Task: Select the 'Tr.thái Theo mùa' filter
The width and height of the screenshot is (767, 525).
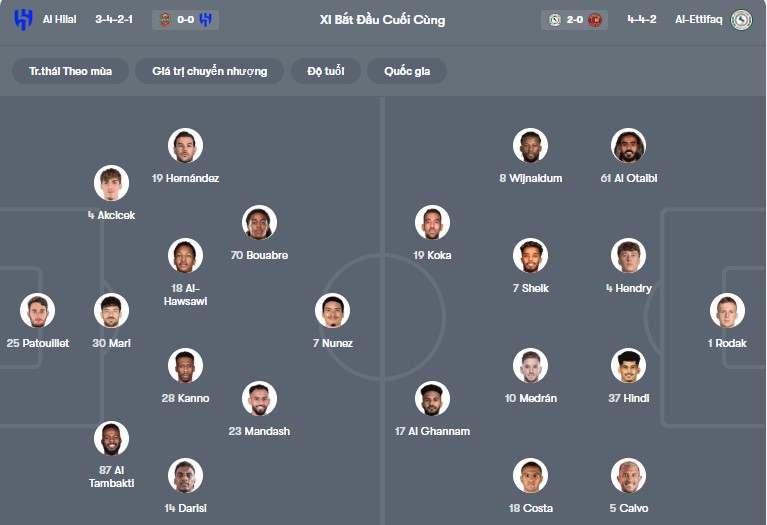Action: tap(70, 71)
